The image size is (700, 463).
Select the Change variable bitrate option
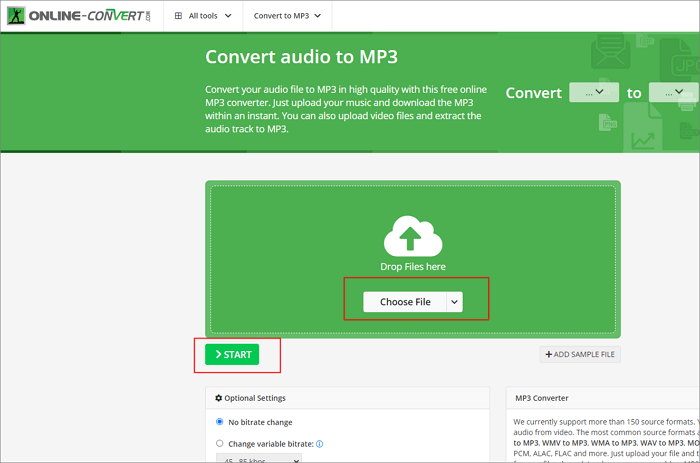[x=220, y=443]
